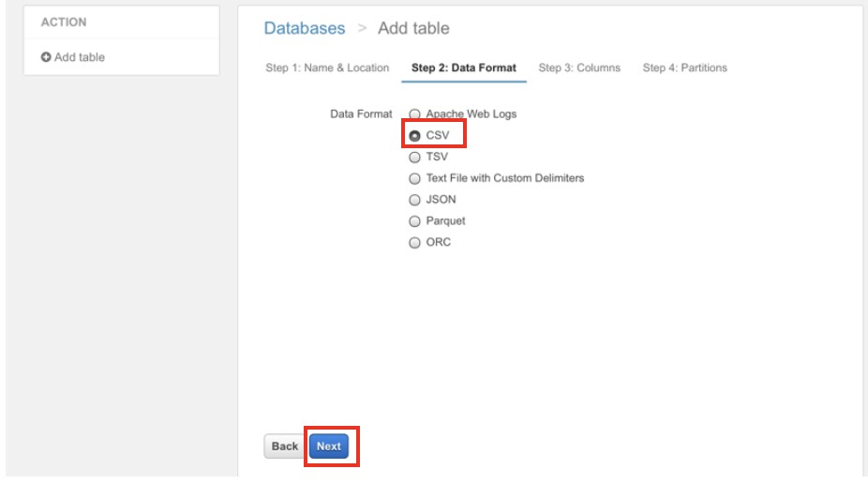The width and height of the screenshot is (868, 484).
Task: Choose the Apache Web Logs radio button
Action: tap(414, 114)
